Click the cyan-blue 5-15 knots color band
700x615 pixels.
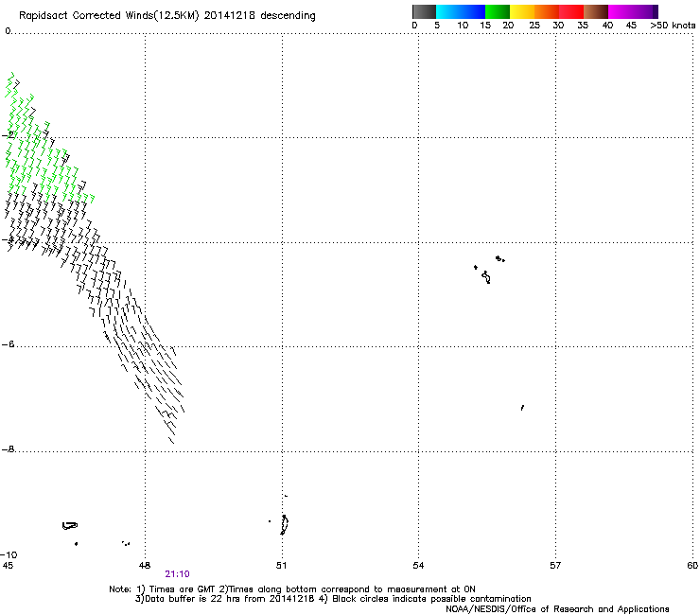(x=461, y=11)
